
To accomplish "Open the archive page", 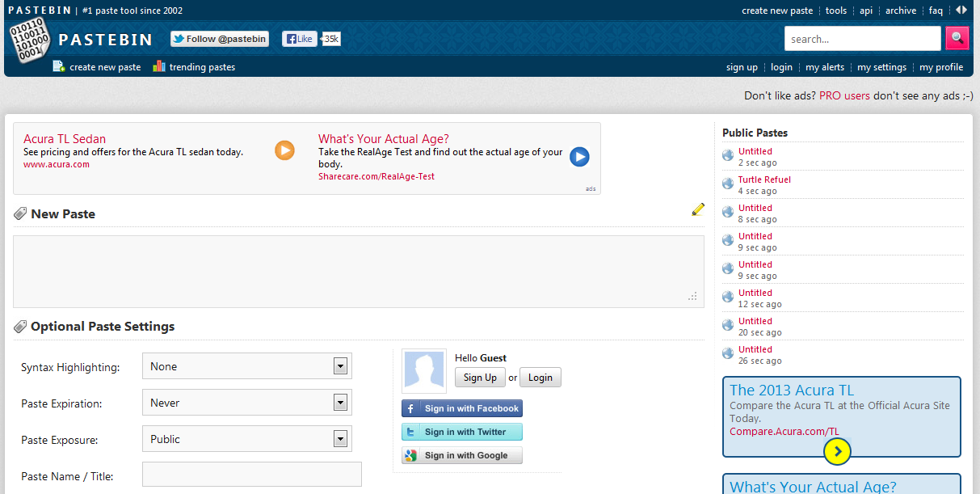I will point(901,11).
